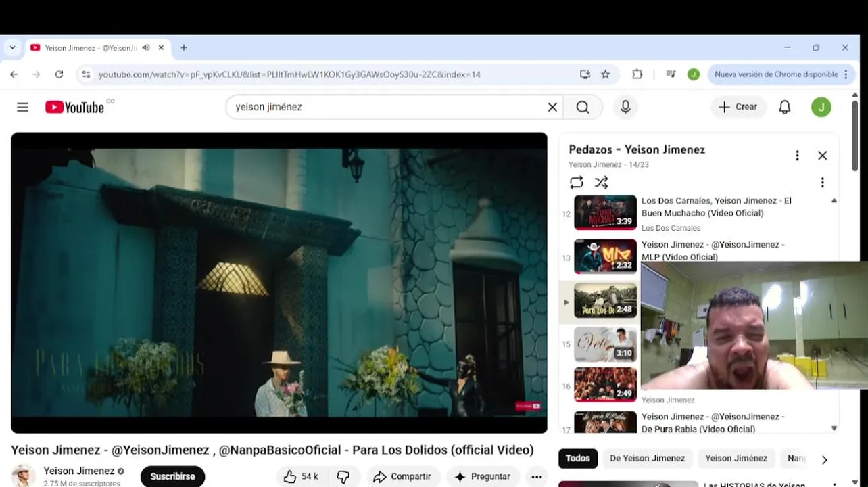Open notifications bell
The width and height of the screenshot is (868, 487).
point(785,107)
